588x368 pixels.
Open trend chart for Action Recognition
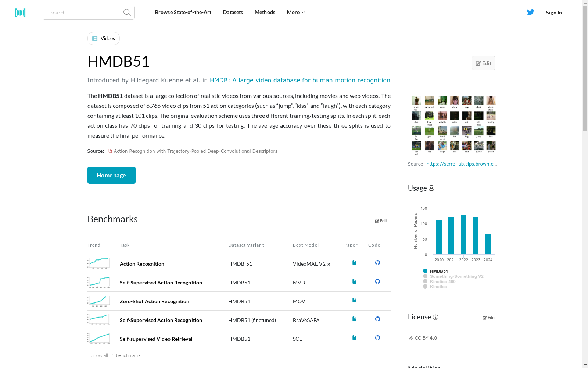[x=98, y=263]
